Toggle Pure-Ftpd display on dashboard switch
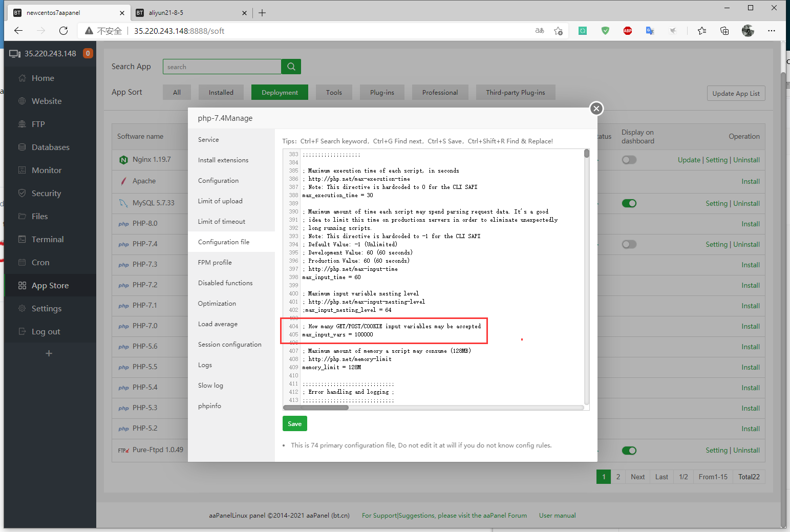Image resolution: width=790 pixels, height=532 pixels. coord(629,451)
